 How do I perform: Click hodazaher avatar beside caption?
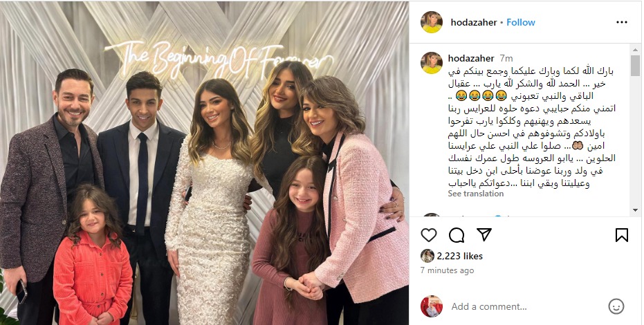(432, 63)
